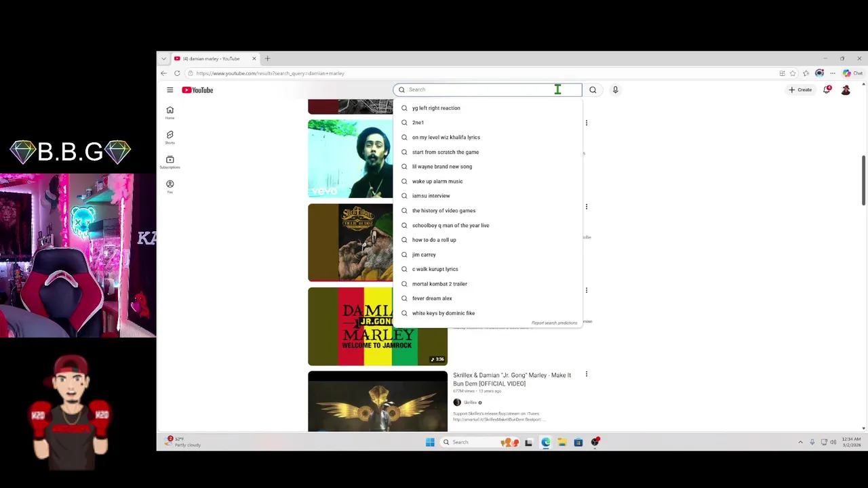Open taskbar clock showing 12:34 AM
Image resolution: width=868 pixels, height=488 pixels.
[x=852, y=443]
